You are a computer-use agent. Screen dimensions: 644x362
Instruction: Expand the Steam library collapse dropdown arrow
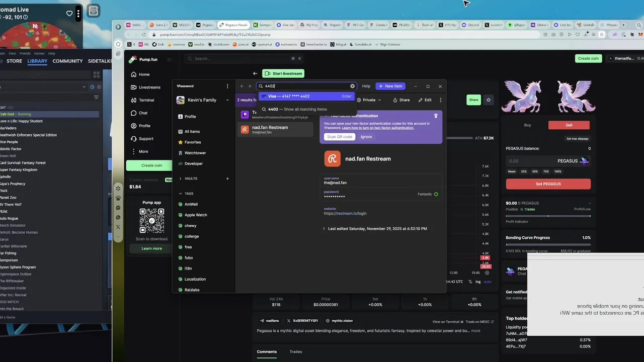(84, 87)
